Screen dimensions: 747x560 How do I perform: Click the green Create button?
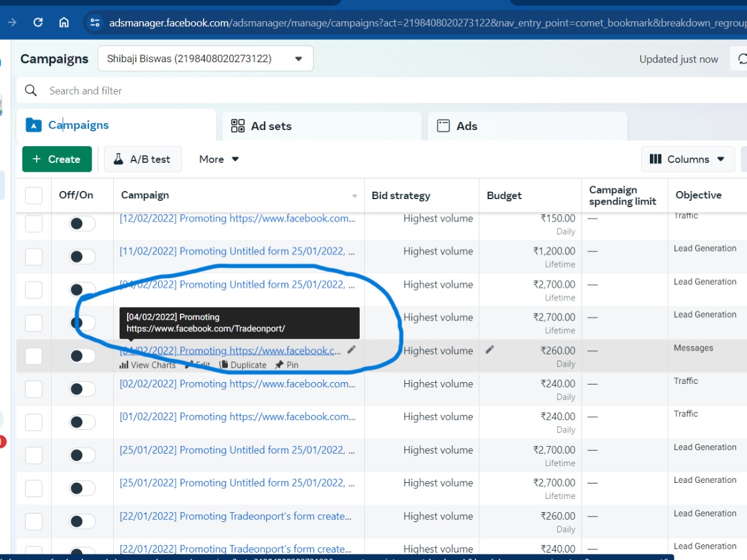[x=57, y=159]
